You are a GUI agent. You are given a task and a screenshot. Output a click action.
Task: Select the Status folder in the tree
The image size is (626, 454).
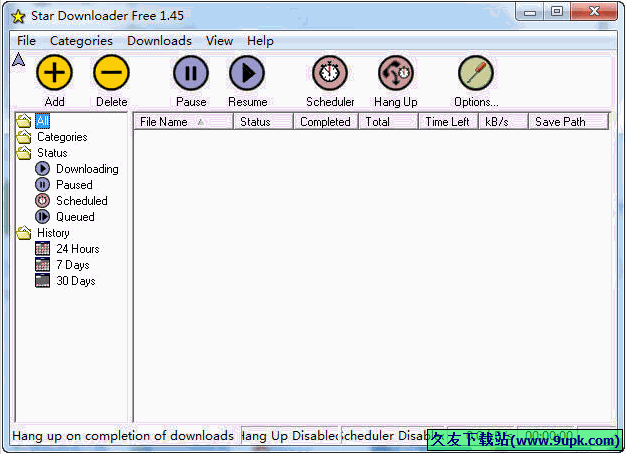52,153
